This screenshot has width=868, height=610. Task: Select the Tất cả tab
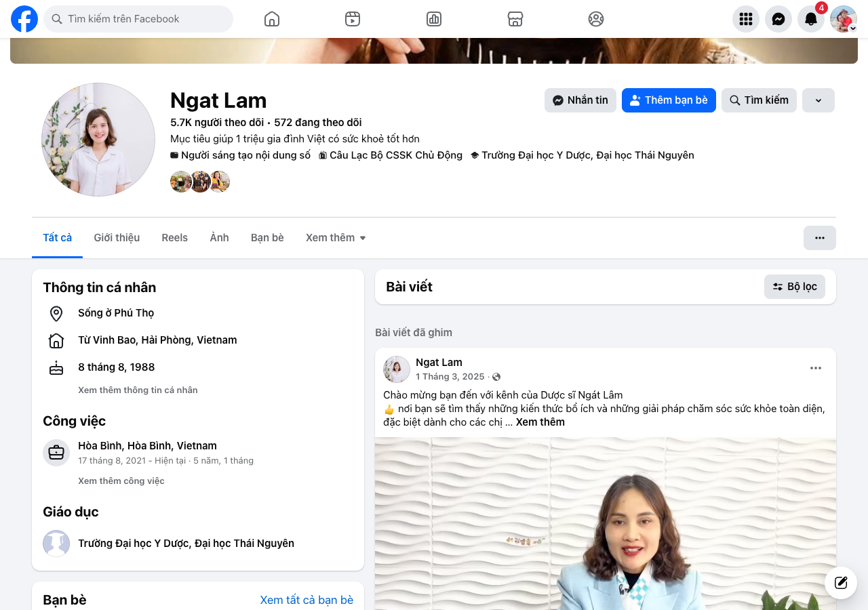coord(57,238)
